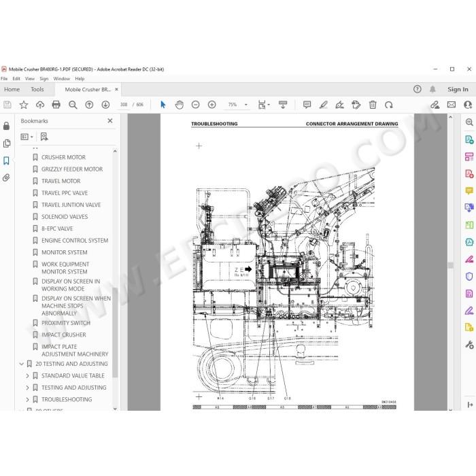Go to the next page arrow

(x=105, y=105)
